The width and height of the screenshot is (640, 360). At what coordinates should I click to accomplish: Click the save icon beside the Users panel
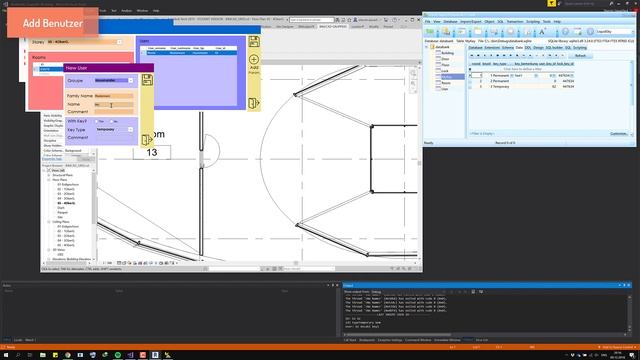point(254,42)
